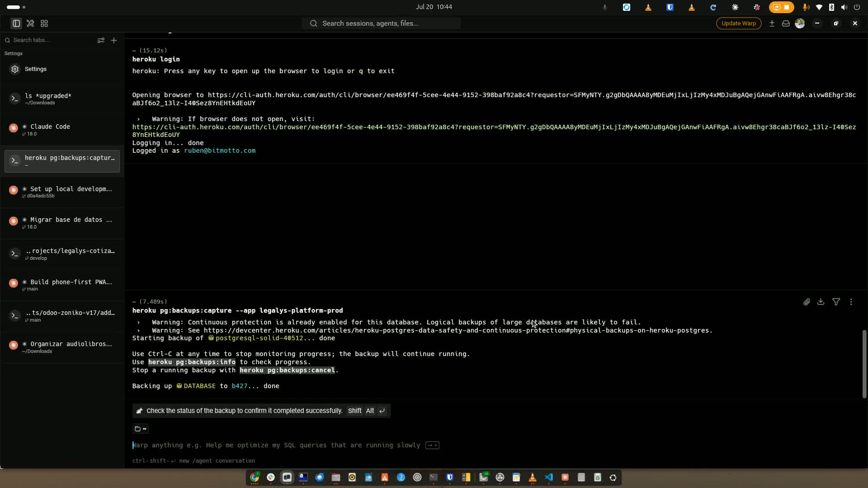868x488 pixels.
Task: Select the heroku pg:backups:capture tab
Action: click(62, 161)
